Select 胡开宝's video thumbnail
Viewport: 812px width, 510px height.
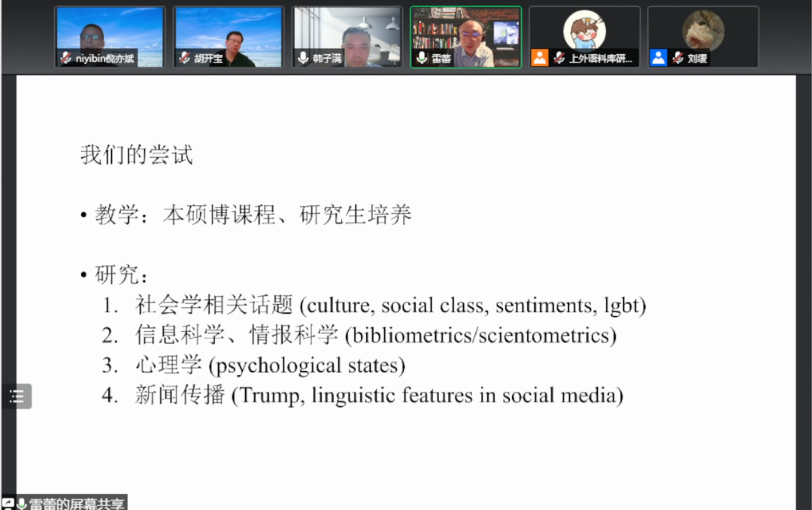229,32
